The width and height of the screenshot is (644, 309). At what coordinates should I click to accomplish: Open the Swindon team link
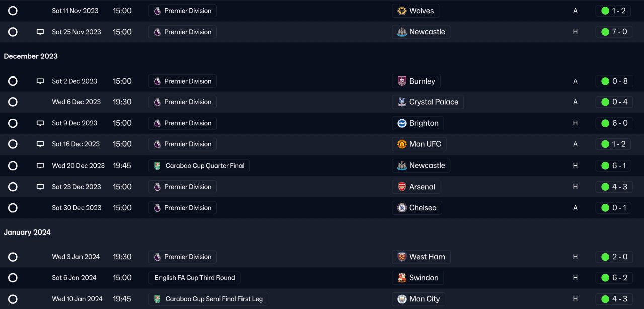(423, 278)
